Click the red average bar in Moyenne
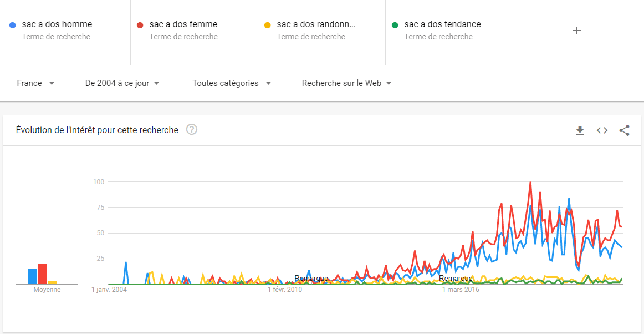Screen dimensions: 644x334 42,274
